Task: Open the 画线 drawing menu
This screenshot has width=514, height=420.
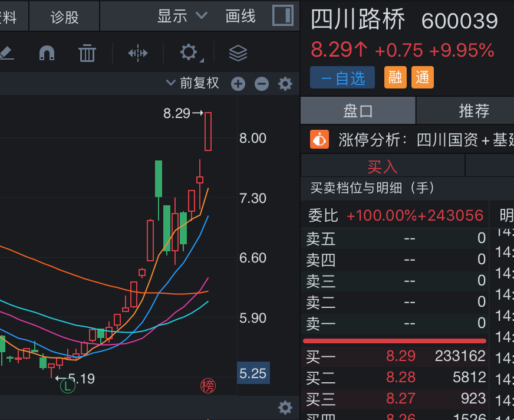Action: click(240, 16)
